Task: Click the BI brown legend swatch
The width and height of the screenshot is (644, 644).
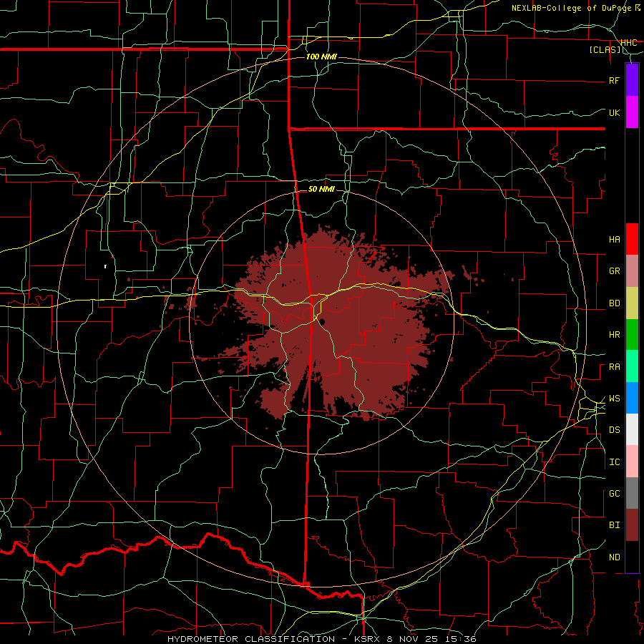Action: pyautogui.click(x=632, y=525)
